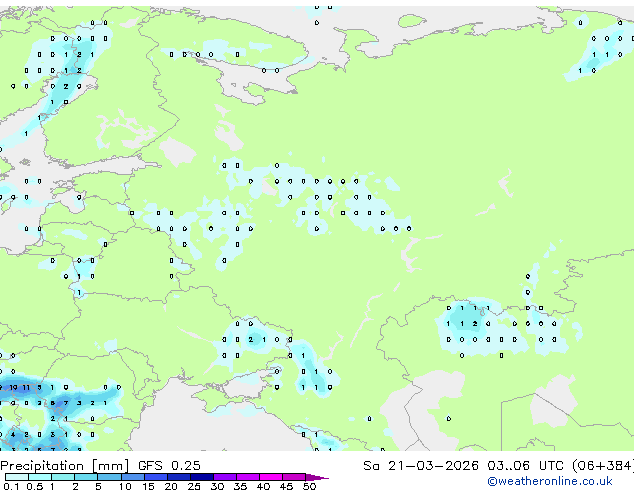Click the "Sa 21-03-2026 03..06 UTC" timestamp
Viewport: 634px width, 490px height.
[463, 466]
